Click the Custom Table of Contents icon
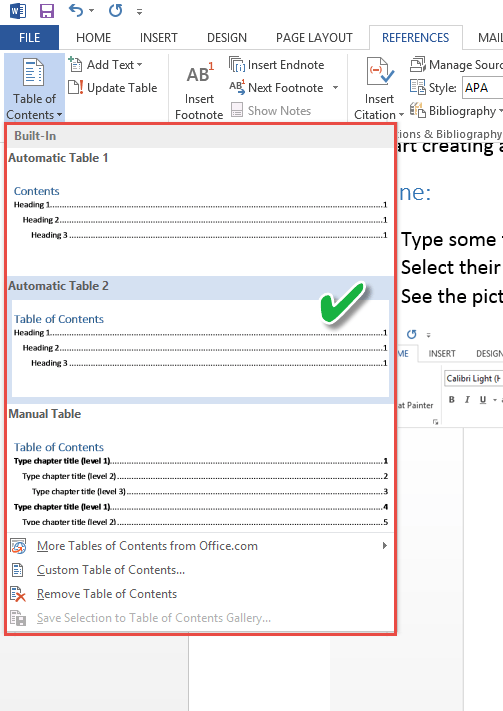 coord(18,570)
